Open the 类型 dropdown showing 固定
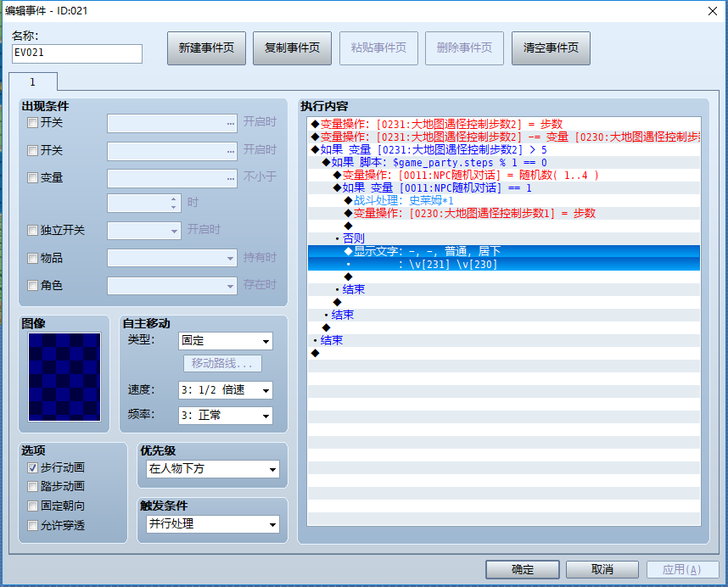 click(226, 341)
